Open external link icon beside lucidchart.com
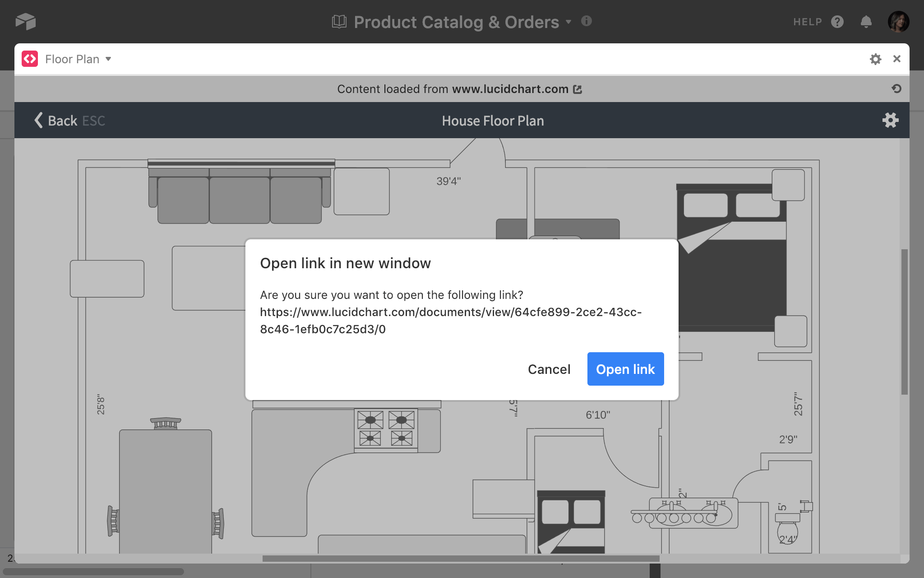The height and width of the screenshot is (578, 924). coord(577,89)
